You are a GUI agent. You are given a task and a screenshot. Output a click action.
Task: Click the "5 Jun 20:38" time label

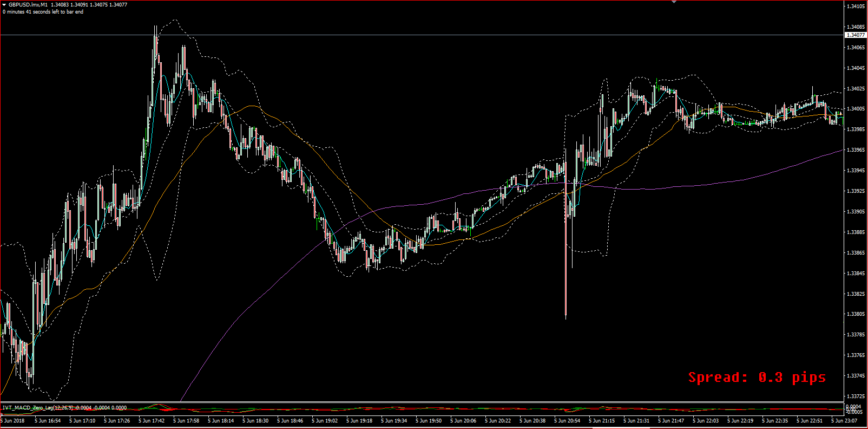click(532, 421)
